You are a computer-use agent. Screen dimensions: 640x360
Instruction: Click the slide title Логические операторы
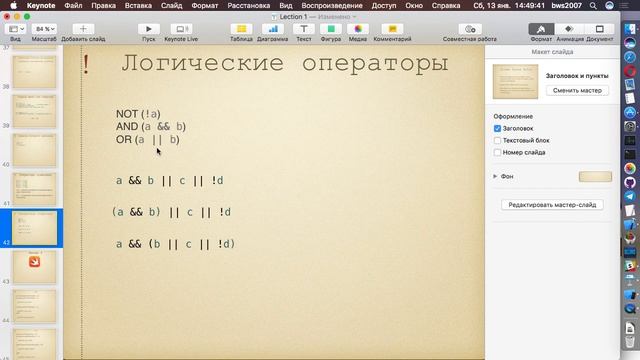[x=285, y=64]
